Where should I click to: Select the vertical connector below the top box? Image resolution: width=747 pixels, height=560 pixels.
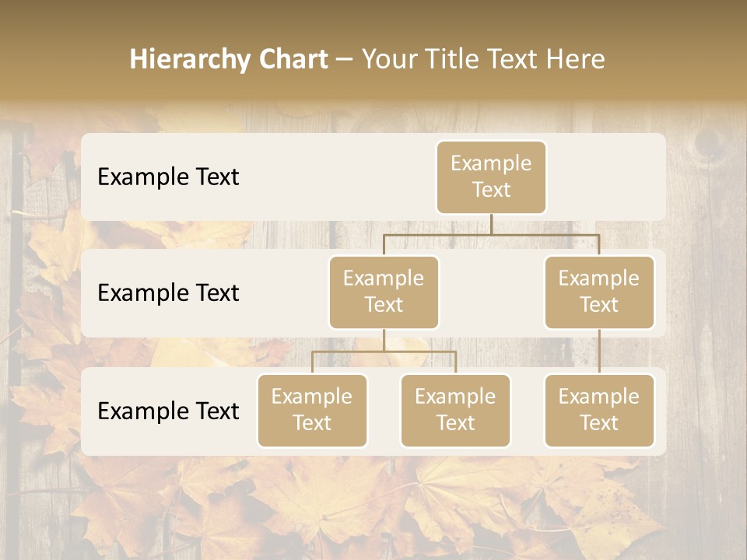coord(491,224)
